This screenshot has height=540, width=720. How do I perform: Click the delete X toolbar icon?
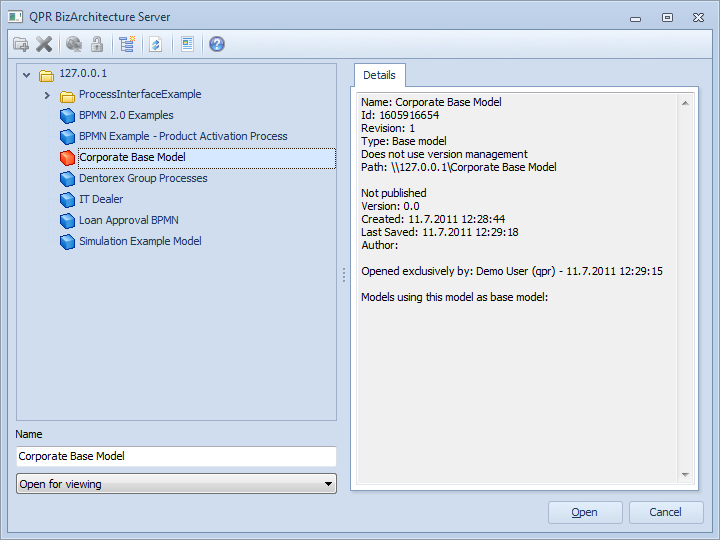(44, 44)
